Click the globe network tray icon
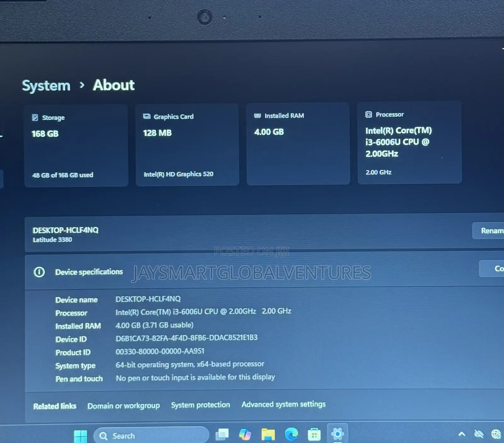 coord(496,434)
